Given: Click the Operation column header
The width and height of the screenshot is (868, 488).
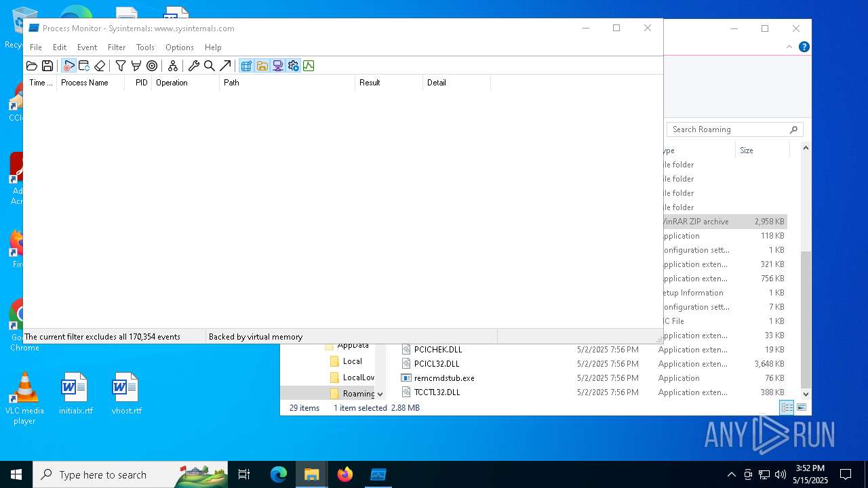Looking at the screenshot, I should [x=186, y=83].
